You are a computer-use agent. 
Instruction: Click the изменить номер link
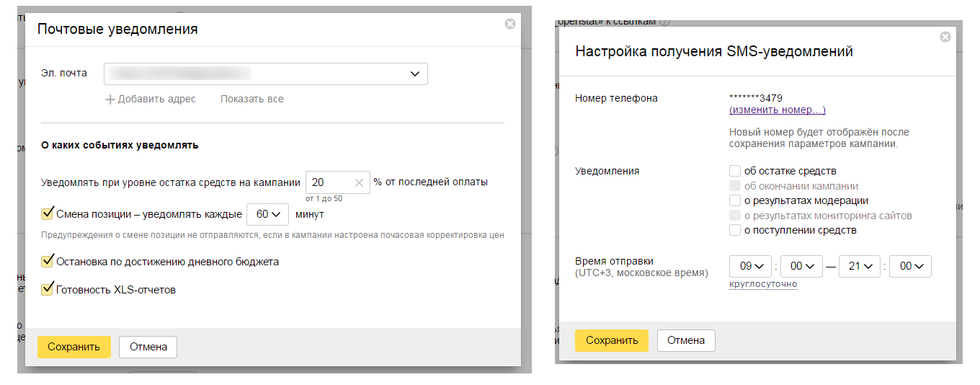tap(777, 110)
